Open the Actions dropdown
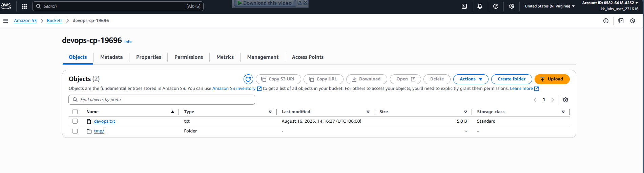This screenshot has height=173, width=644. [x=471, y=79]
